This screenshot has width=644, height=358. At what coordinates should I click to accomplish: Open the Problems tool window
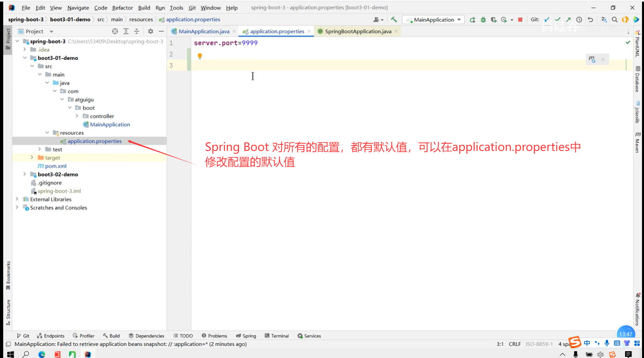(214, 336)
